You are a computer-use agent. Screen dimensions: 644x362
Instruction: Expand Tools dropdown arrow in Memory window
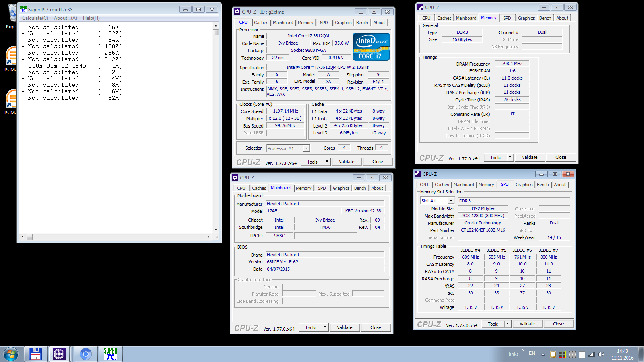510,157
